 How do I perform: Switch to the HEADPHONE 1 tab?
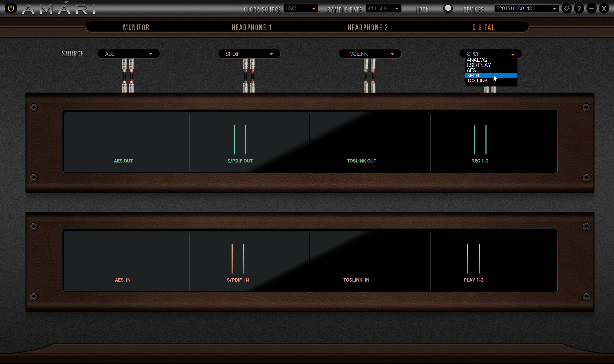252,27
